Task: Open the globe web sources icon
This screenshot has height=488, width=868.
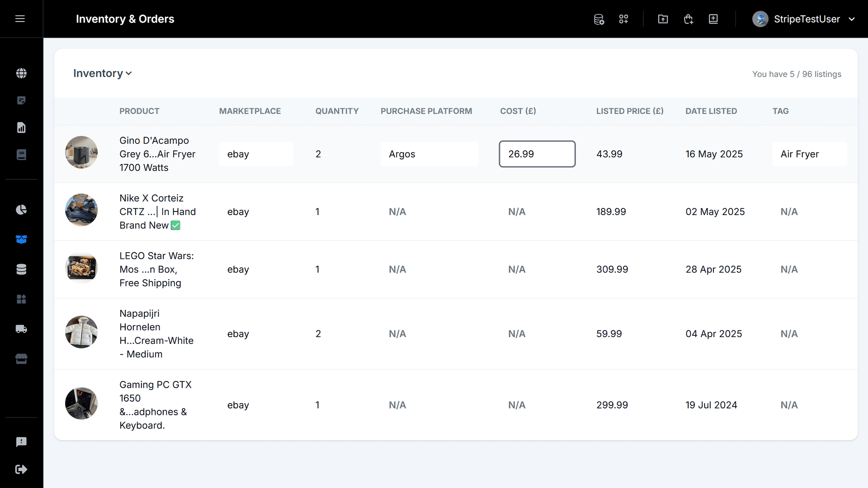Action: (x=21, y=73)
